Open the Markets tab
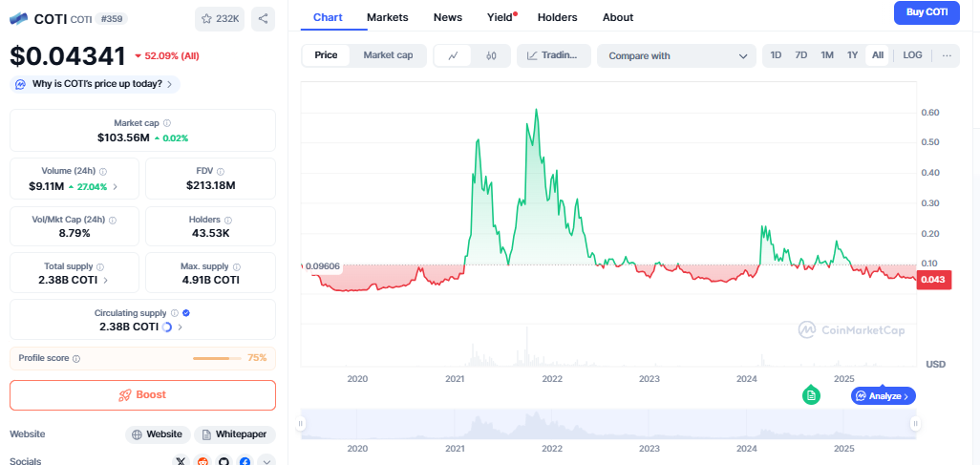 pos(388,17)
